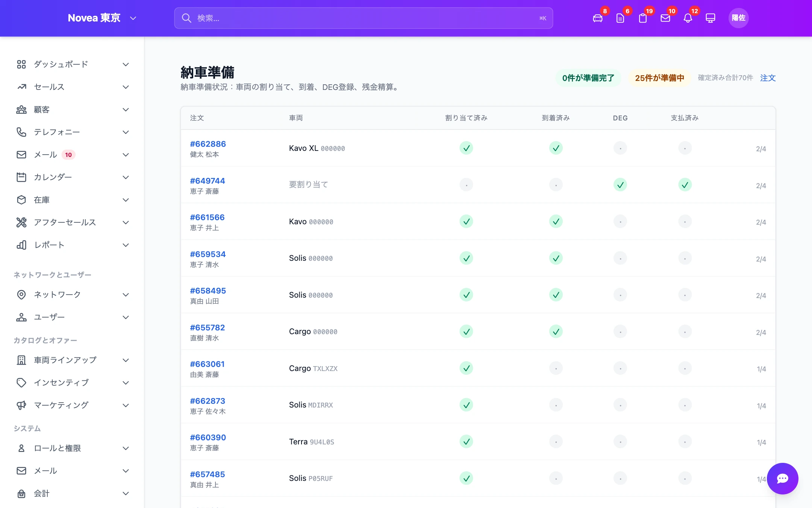The image size is (812, 508).
Task: Expand the テレフォニー section chevron
Action: click(x=126, y=132)
